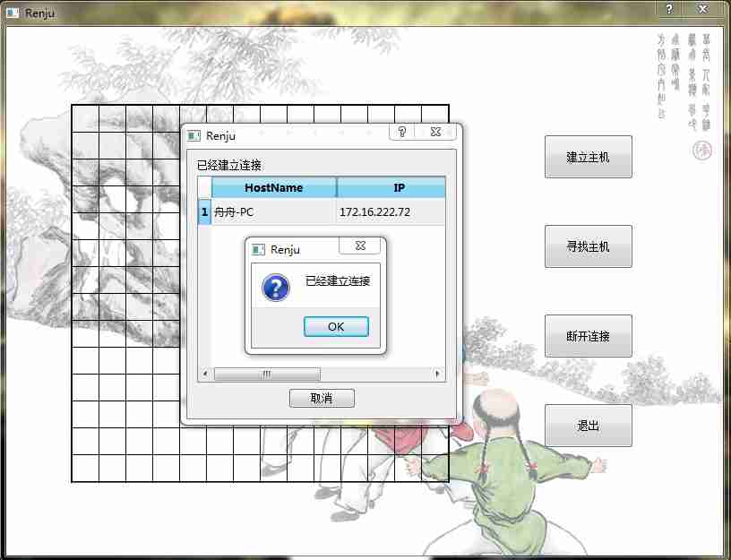This screenshot has width=731, height=560.
Task: Select the 舟舟-PC hostname cell
Action: click(273, 212)
